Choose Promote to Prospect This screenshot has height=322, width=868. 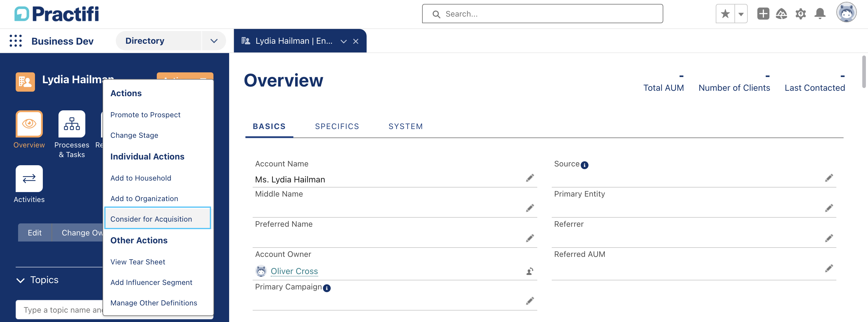pos(145,115)
